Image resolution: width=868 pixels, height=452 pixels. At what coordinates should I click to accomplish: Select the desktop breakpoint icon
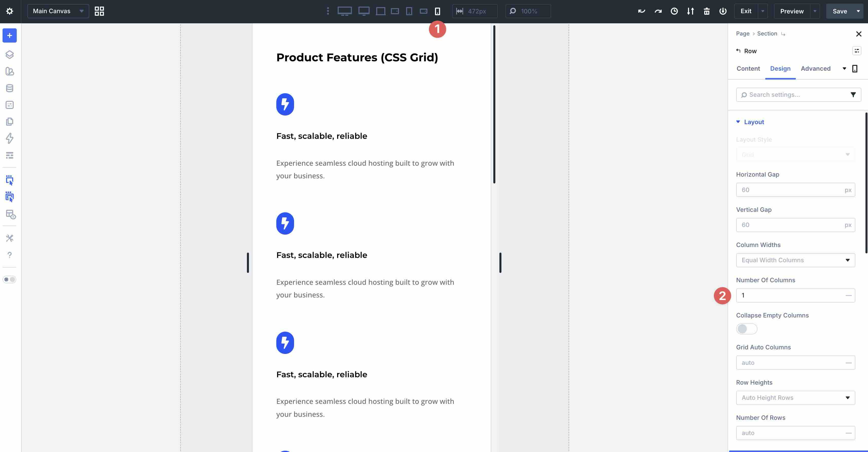(345, 11)
